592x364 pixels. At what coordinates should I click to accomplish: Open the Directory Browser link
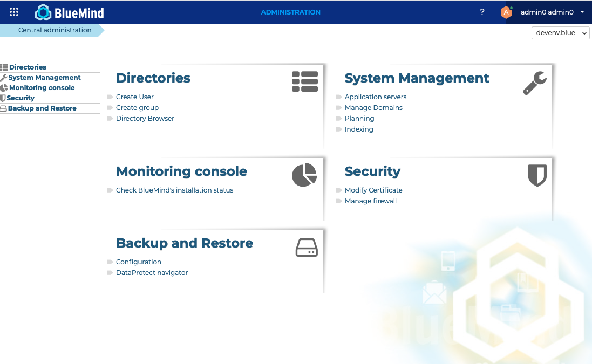[145, 119]
